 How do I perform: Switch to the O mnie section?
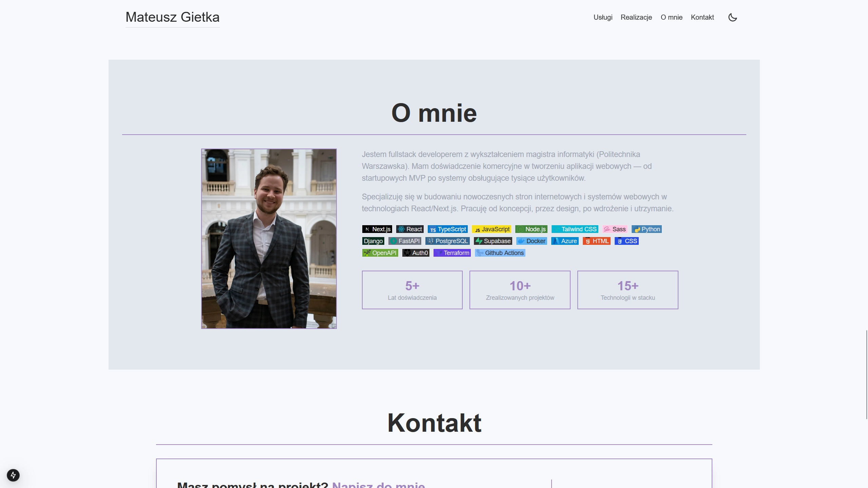(x=671, y=17)
